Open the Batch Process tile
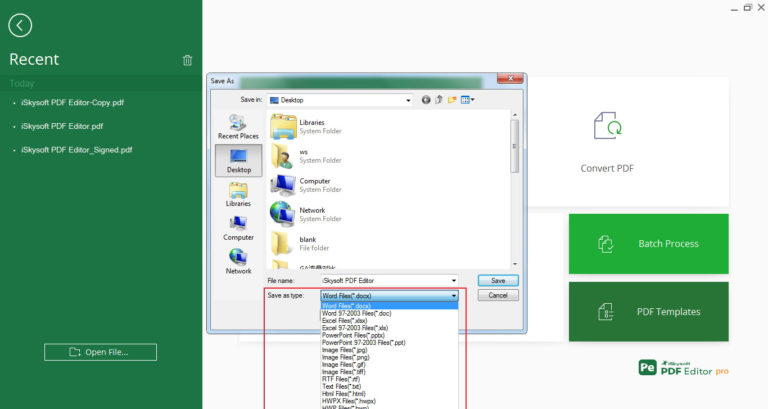This screenshot has height=409, width=768. click(648, 243)
